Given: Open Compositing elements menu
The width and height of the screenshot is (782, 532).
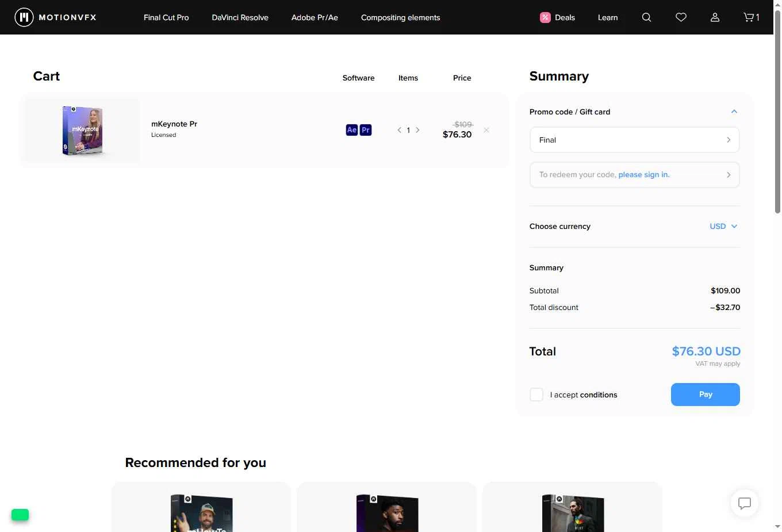Looking at the screenshot, I should (400, 17).
